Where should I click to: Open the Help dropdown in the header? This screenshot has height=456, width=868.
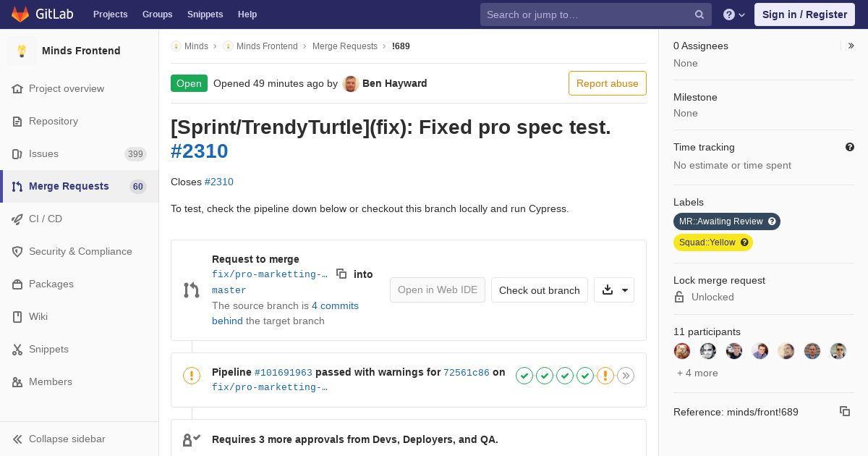734,14
